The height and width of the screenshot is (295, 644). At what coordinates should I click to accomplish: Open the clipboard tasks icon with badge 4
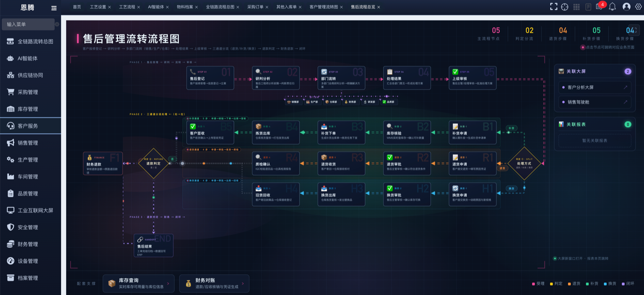point(599,6)
